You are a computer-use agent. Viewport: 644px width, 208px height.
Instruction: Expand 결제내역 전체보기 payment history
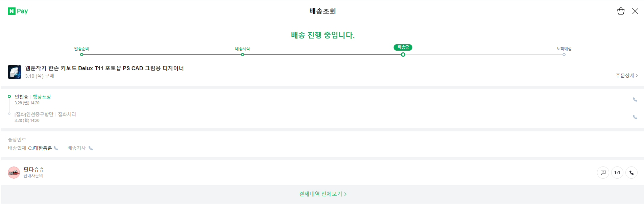(323, 194)
